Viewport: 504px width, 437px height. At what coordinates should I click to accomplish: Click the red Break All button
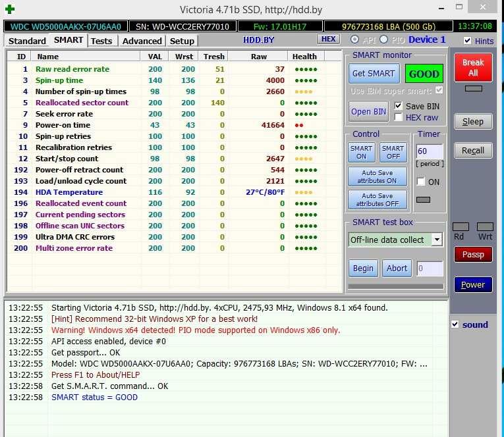tap(473, 67)
